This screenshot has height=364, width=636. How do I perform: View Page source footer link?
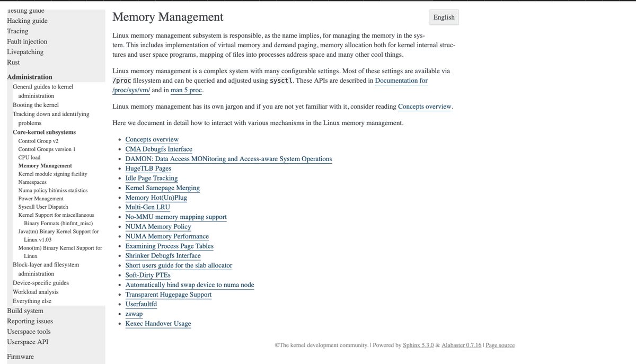click(x=500, y=345)
